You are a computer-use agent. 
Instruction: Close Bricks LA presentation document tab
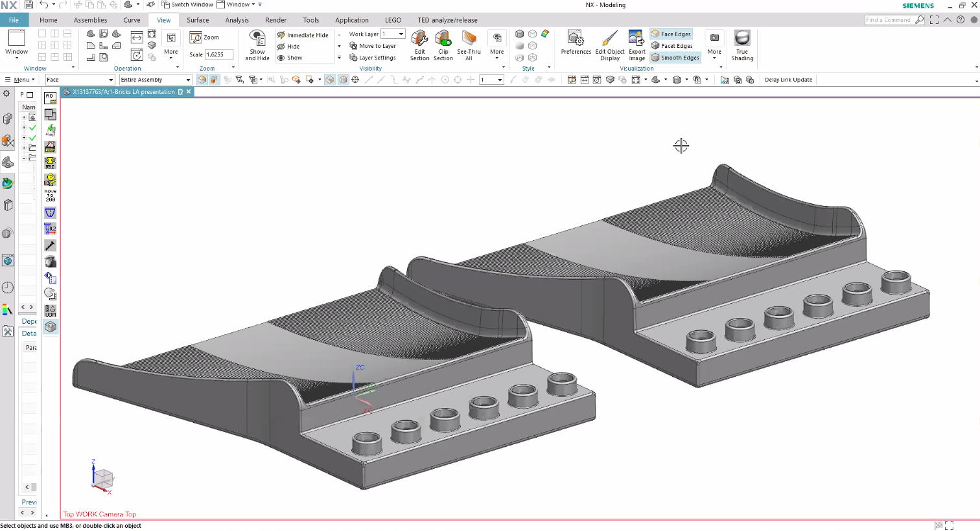pos(189,92)
